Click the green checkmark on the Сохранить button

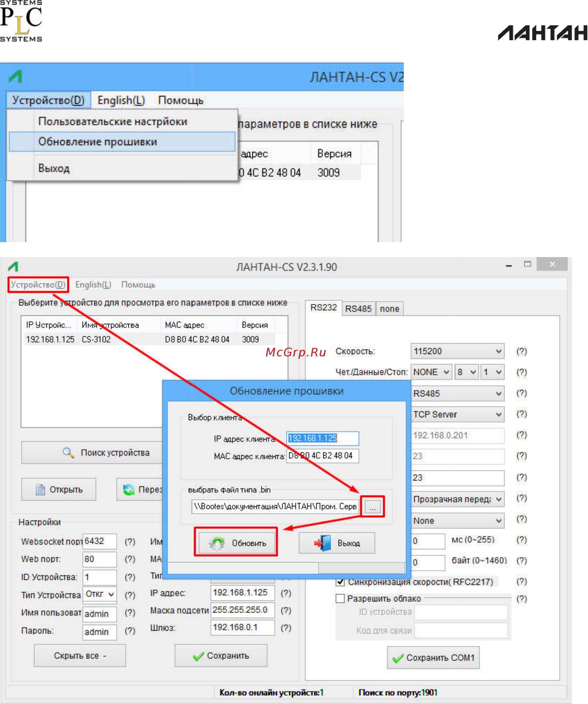198,656
